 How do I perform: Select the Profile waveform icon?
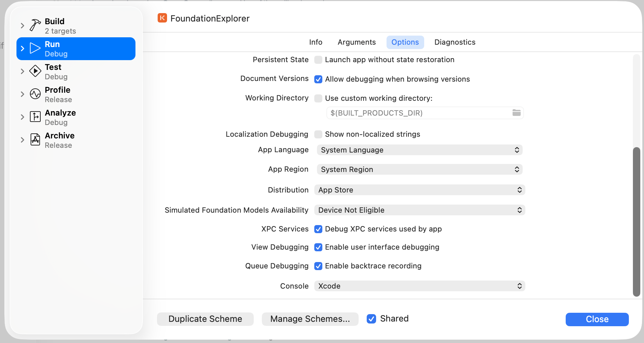click(35, 94)
